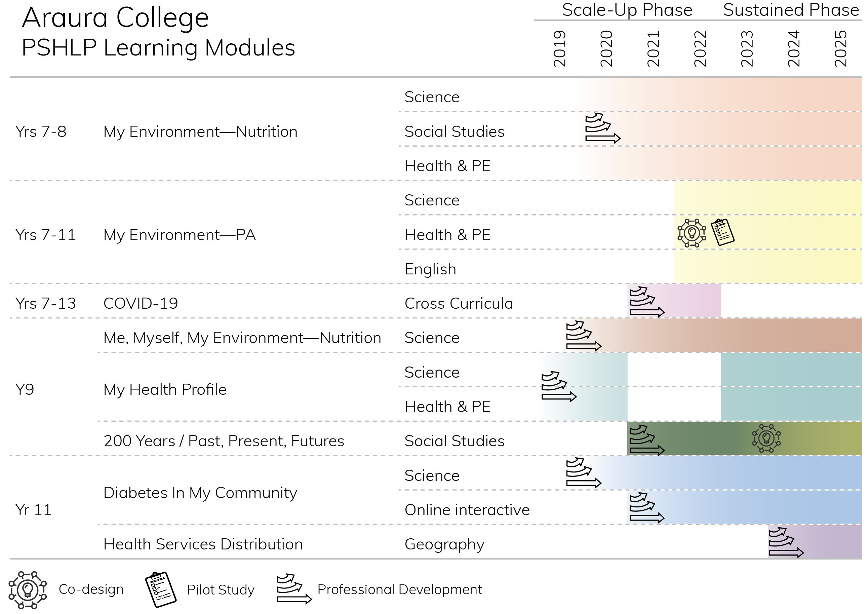Click the professional development arrows in Geography row
This screenshot has height=614, width=868.
(786, 542)
